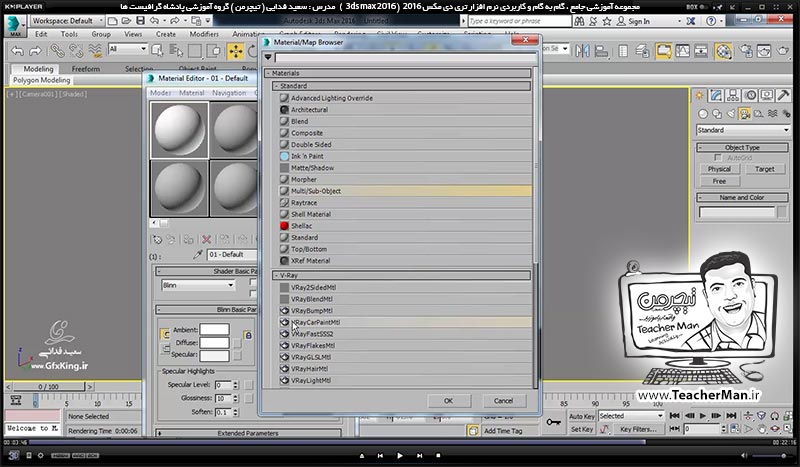Click the Diffuse color swatch
This screenshot has width=800, height=467.
click(214, 342)
